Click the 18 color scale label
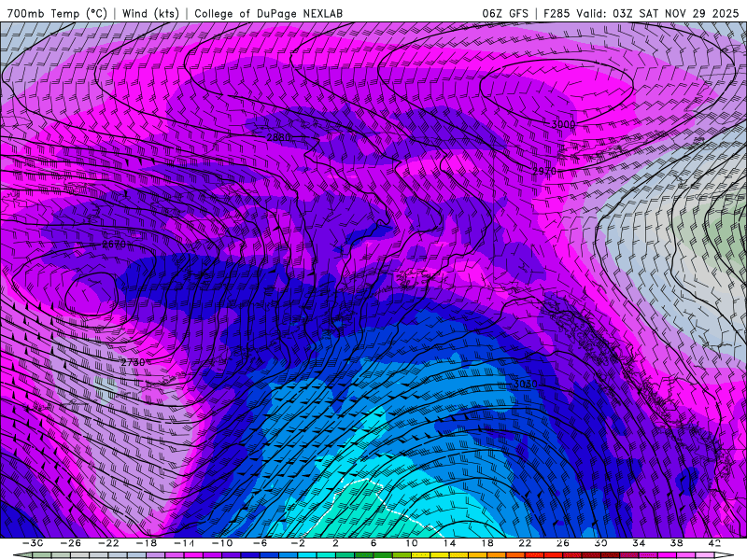Screen dimensions: 747x560 [x=486, y=543]
